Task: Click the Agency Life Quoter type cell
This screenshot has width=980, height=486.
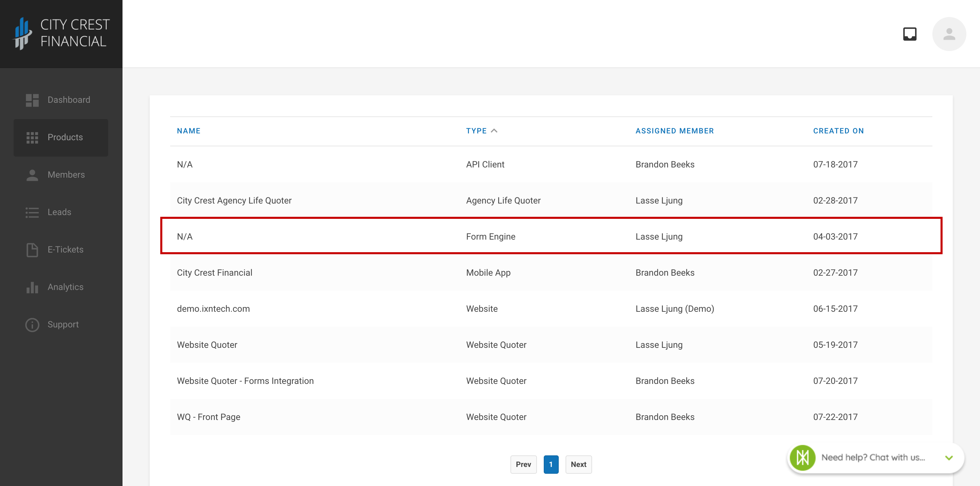Action: coord(503,200)
